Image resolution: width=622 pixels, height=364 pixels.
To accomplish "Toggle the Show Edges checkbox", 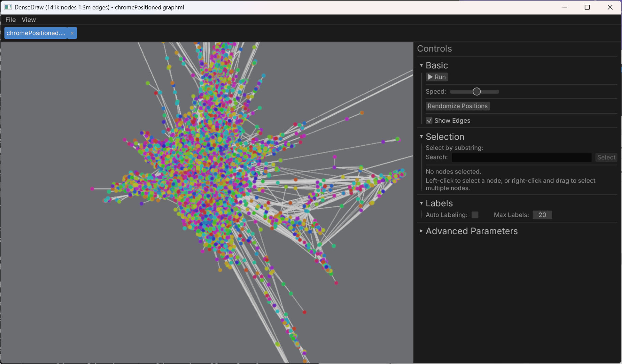I will coord(429,120).
